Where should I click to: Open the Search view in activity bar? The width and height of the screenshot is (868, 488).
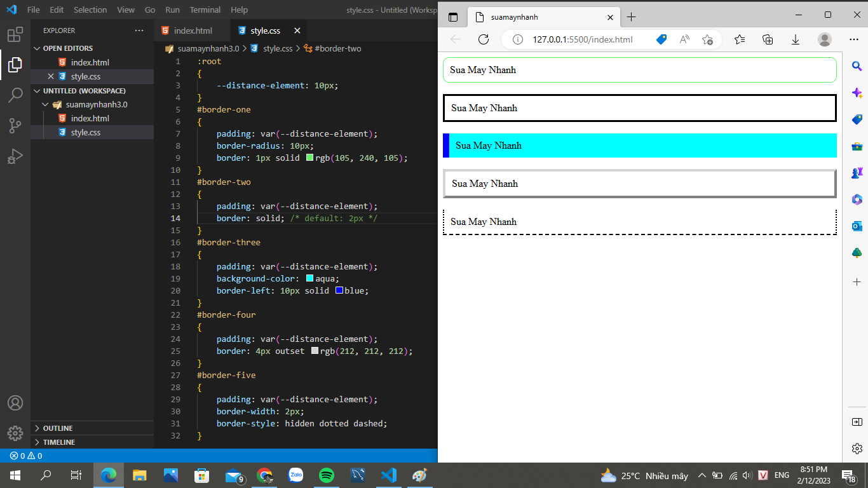click(15, 95)
